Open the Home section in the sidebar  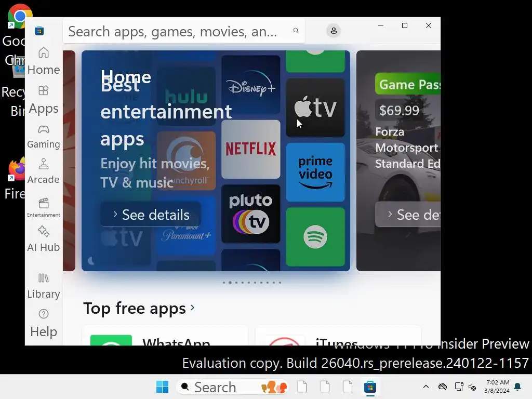click(x=44, y=61)
